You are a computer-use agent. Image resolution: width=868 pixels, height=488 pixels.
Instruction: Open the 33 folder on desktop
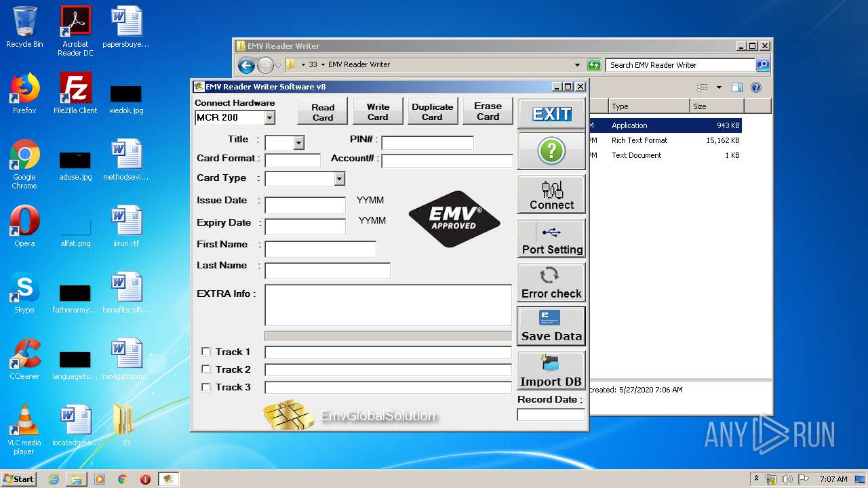[x=125, y=426]
